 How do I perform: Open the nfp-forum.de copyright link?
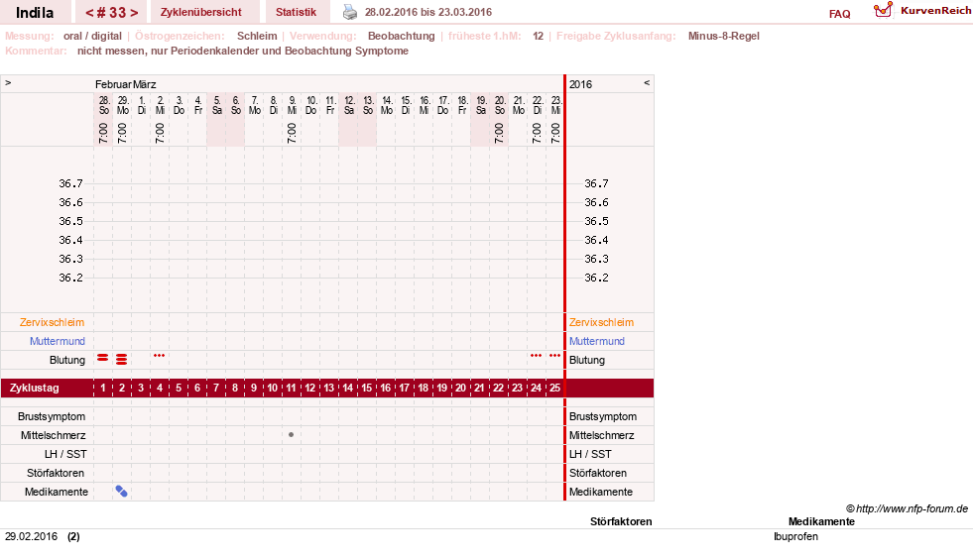click(907, 508)
